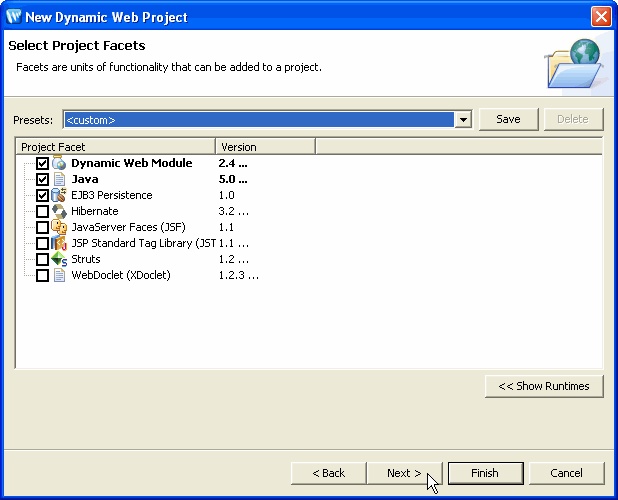Click JavaServer Faces version 1.1 value
Image resolution: width=618 pixels, height=500 pixels.
(x=226, y=227)
